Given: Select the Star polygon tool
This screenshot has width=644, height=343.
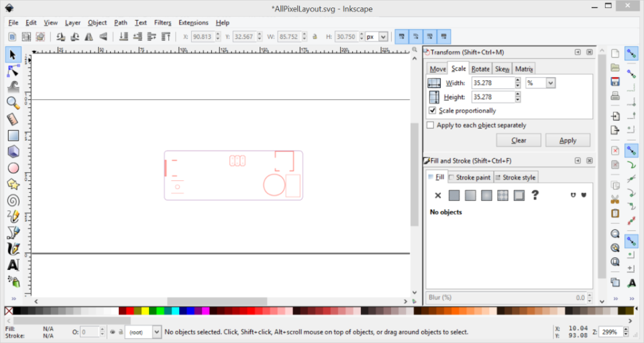Looking at the screenshot, I should [13, 184].
